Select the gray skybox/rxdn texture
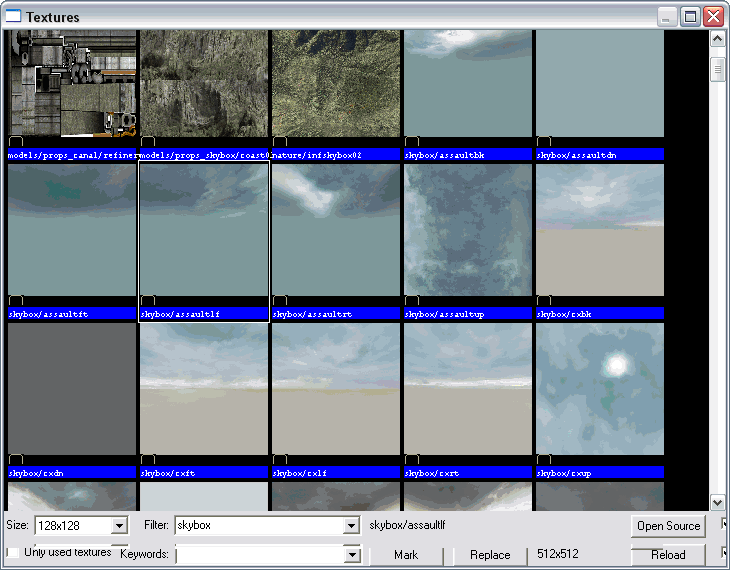This screenshot has width=730, height=570. [x=71, y=389]
